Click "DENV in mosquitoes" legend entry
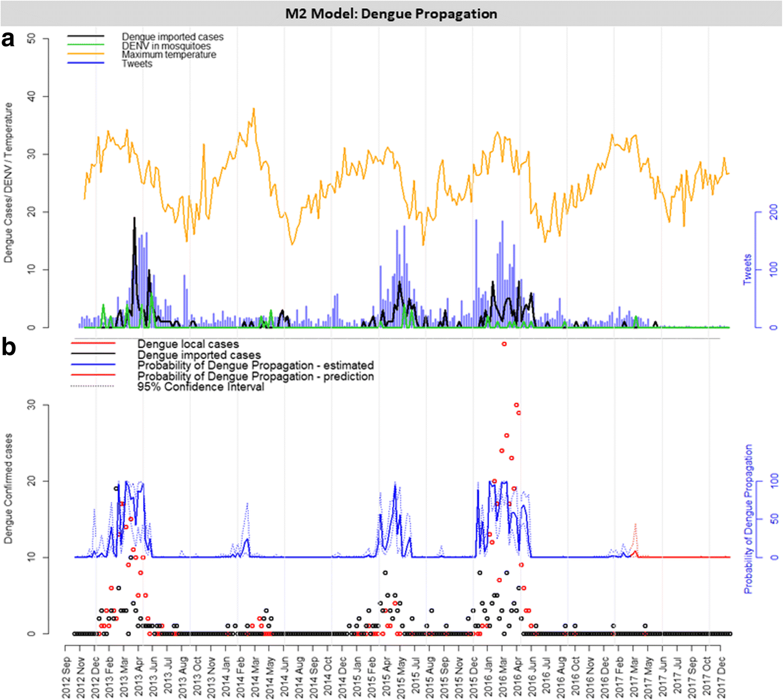This screenshot has height=700, width=783. tap(166, 46)
